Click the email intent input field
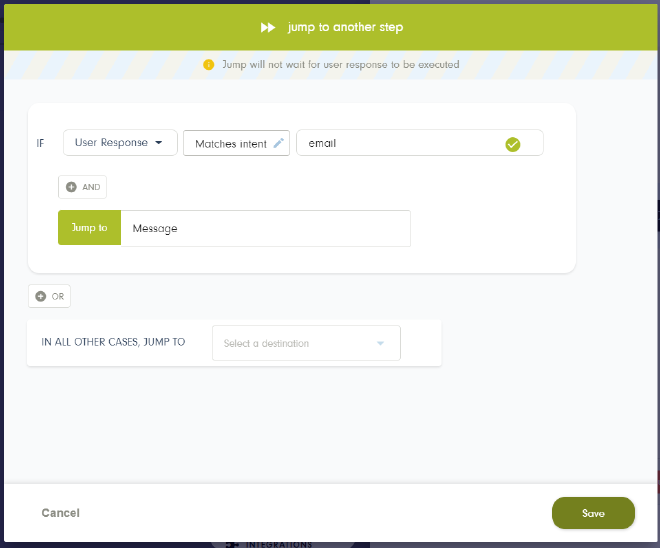660x548 pixels. (420, 143)
